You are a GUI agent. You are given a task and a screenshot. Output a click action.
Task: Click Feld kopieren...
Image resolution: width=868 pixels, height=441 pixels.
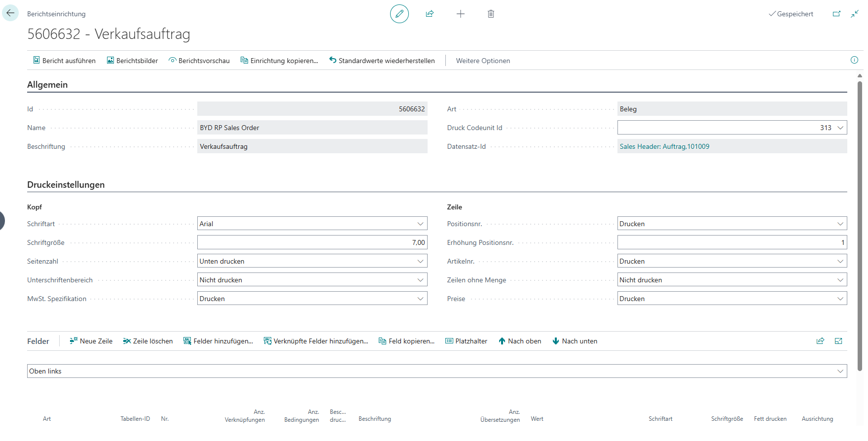point(406,341)
